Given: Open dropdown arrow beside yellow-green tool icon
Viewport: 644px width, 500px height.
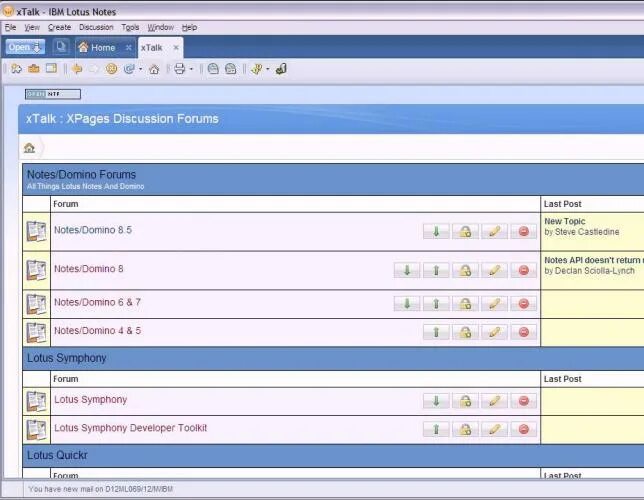Looking at the screenshot, I should point(268,69).
